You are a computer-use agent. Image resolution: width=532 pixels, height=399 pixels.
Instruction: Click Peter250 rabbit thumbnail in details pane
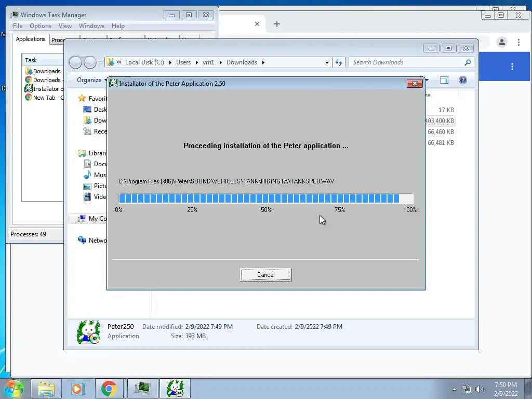click(89, 332)
